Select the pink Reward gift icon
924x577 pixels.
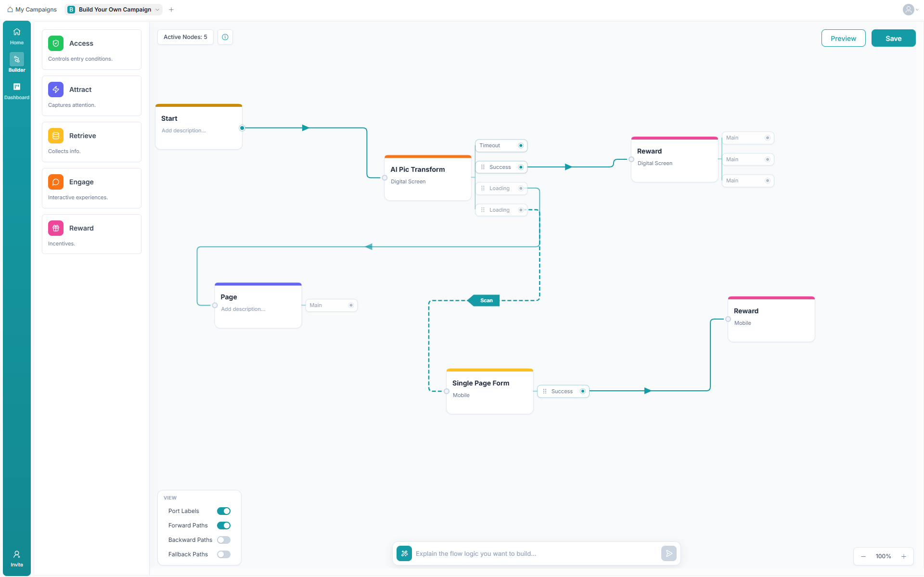click(x=56, y=228)
